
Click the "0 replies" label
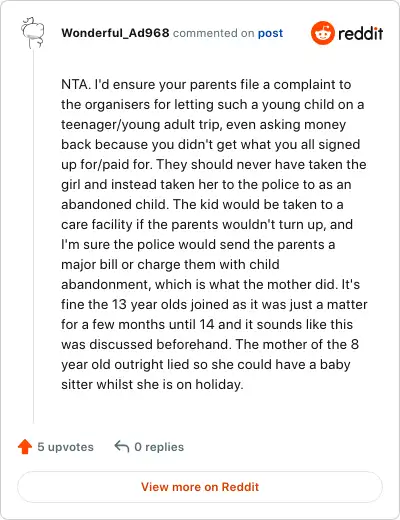tap(159, 447)
